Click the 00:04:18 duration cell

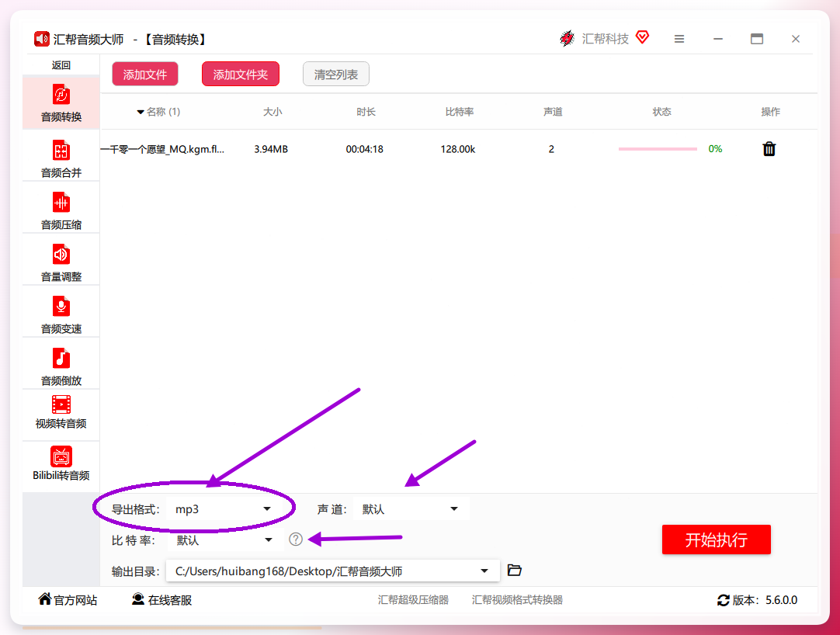click(x=364, y=149)
